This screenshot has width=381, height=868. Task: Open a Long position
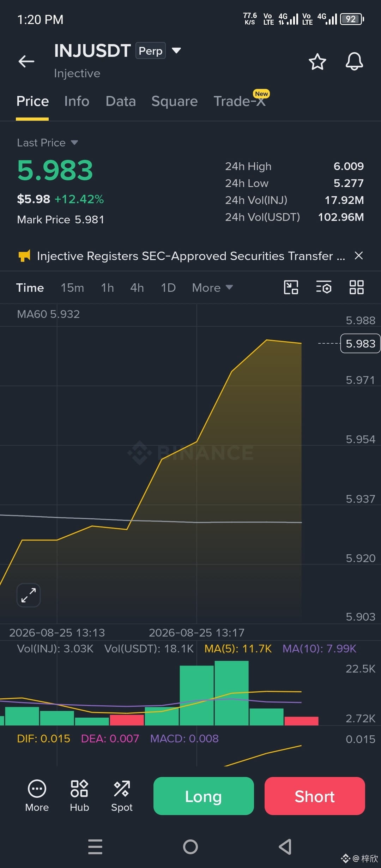(204, 796)
